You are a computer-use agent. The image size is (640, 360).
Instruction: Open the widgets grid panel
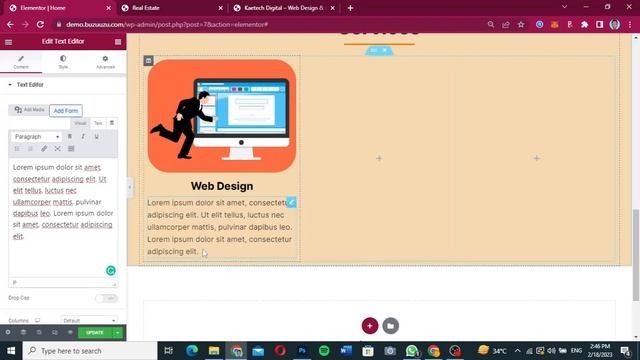(118, 42)
